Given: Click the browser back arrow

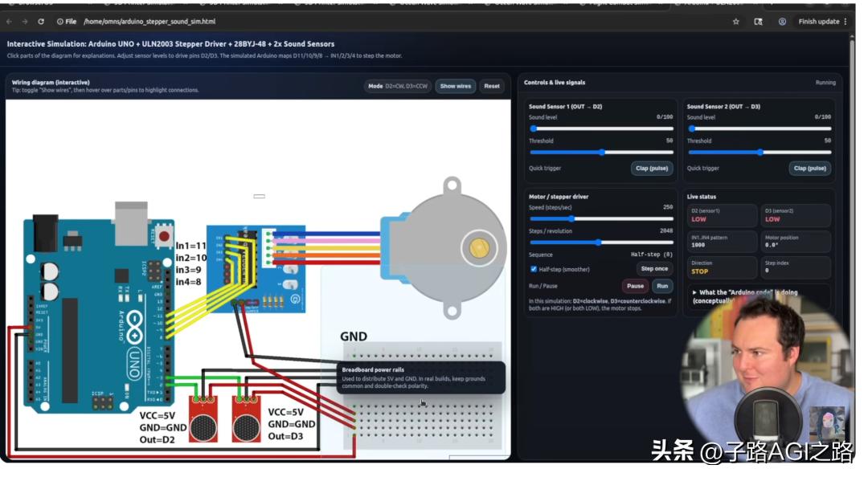Looking at the screenshot, I should (x=9, y=22).
